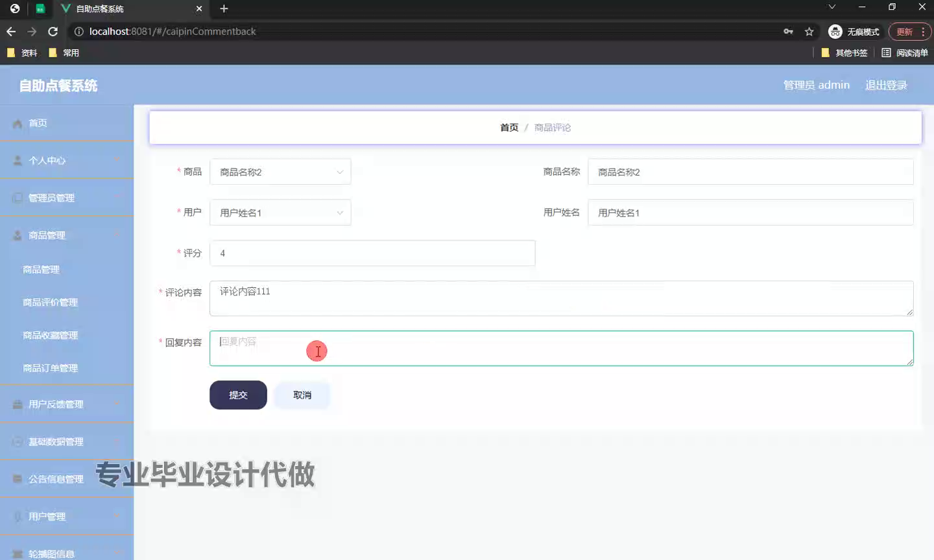This screenshot has height=560, width=934.
Task: Expand the 个人中心 menu arrow
Action: pyautogui.click(x=117, y=159)
